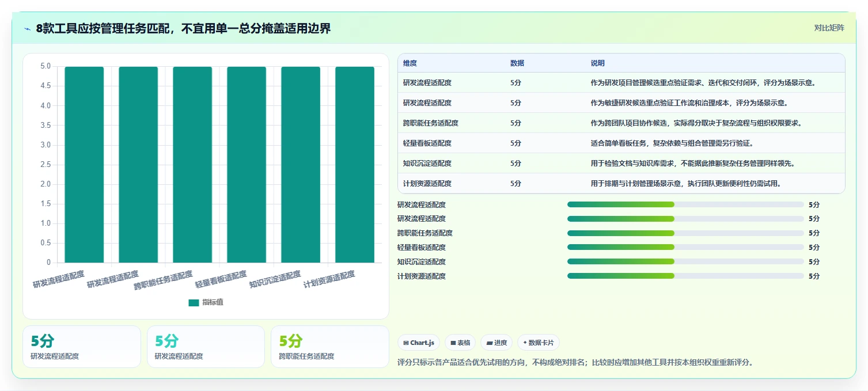Click the 说明 column header
The image size is (868, 391).
(x=598, y=63)
